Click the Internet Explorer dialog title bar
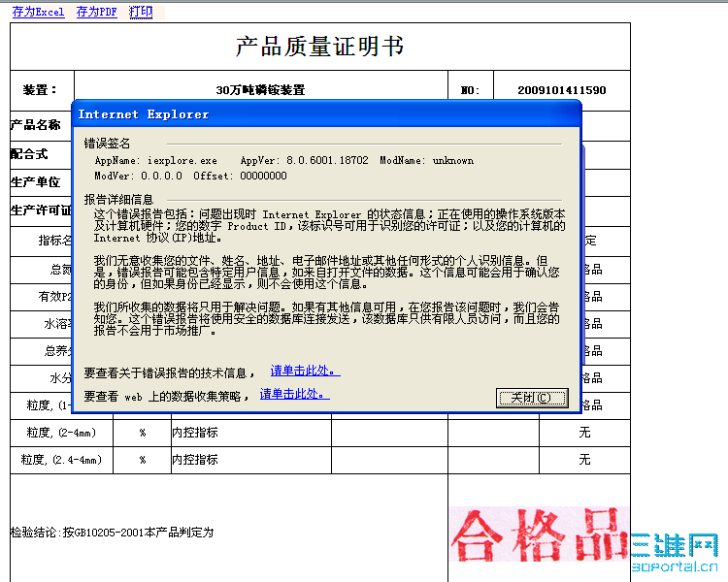 coord(326,114)
